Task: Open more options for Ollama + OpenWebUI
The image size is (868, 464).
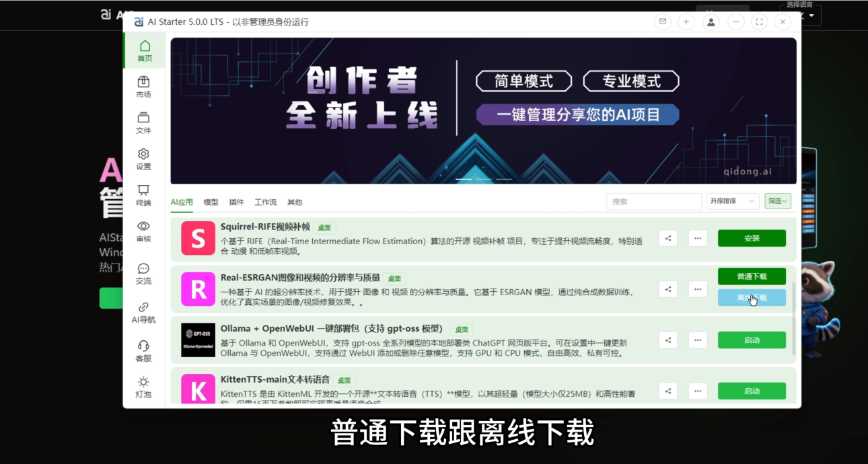Action: 698,340
